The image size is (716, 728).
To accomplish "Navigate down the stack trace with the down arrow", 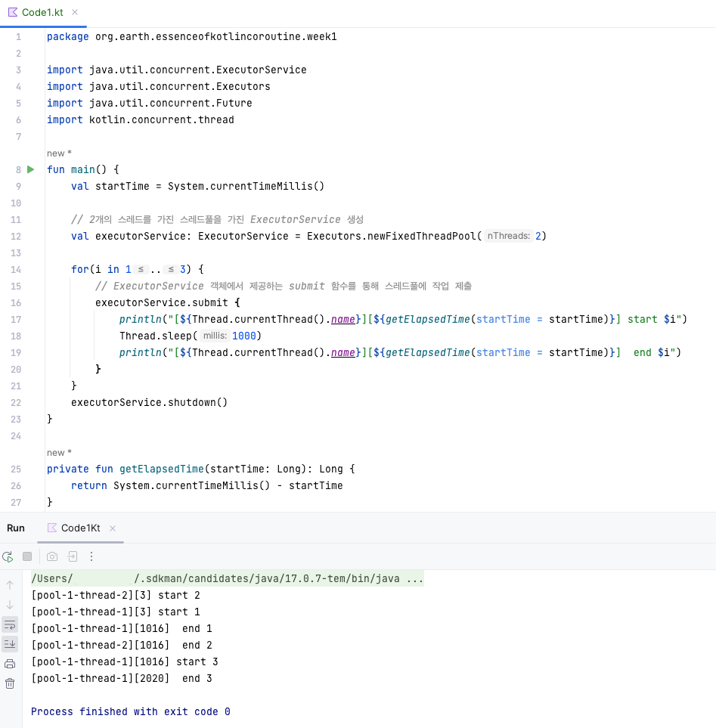I will point(9,604).
